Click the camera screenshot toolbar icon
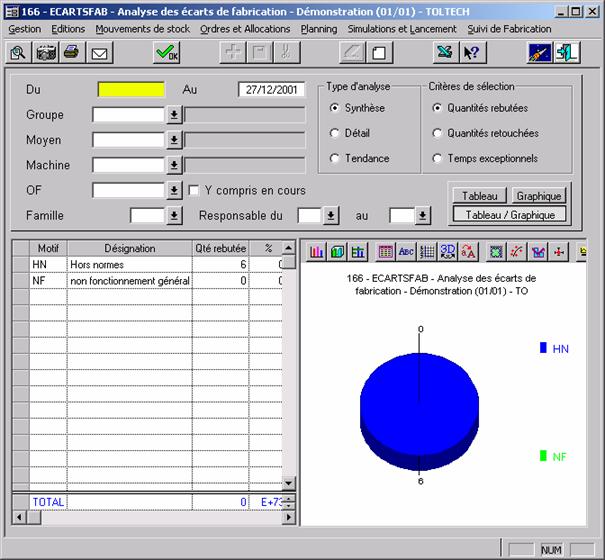 pyautogui.click(x=46, y=52)
